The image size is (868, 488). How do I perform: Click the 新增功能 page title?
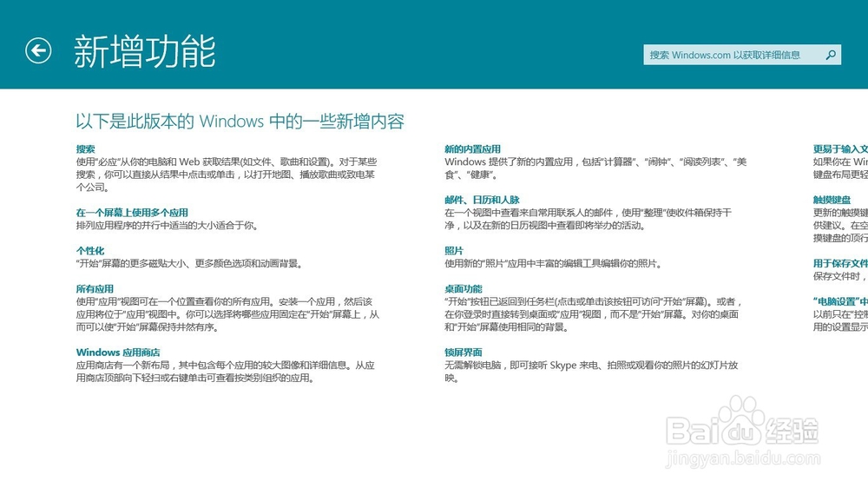coord(144,51)
